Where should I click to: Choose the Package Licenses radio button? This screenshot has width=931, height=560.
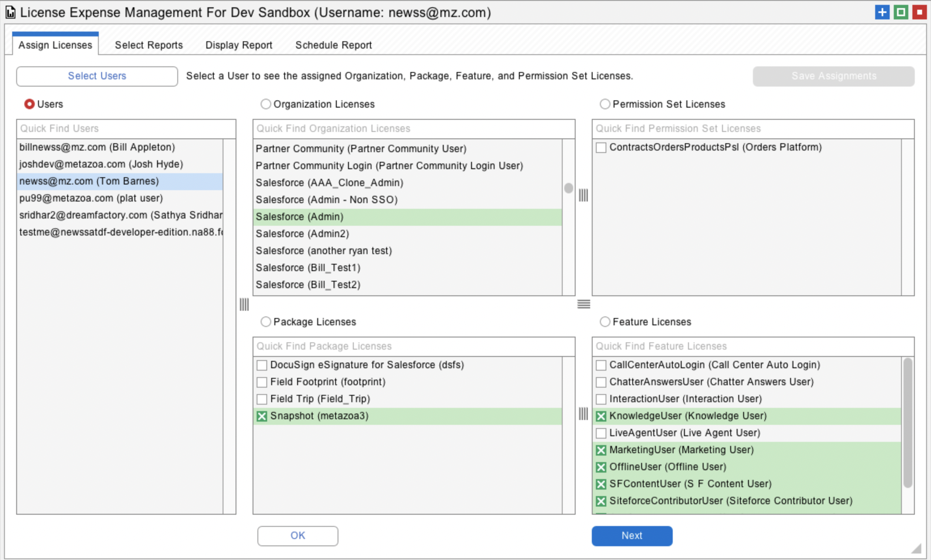click(x=266, y=322)
